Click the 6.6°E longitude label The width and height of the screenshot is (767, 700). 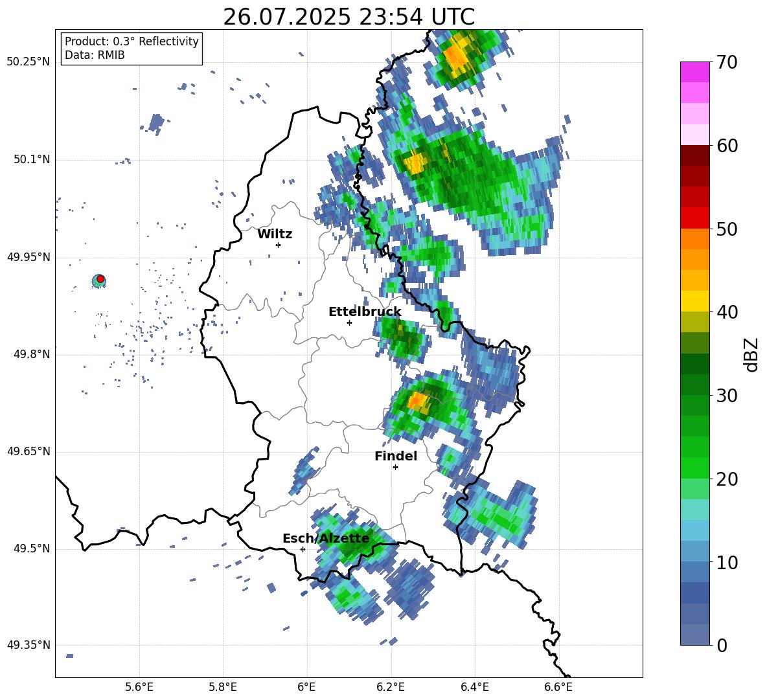point(558,687)
